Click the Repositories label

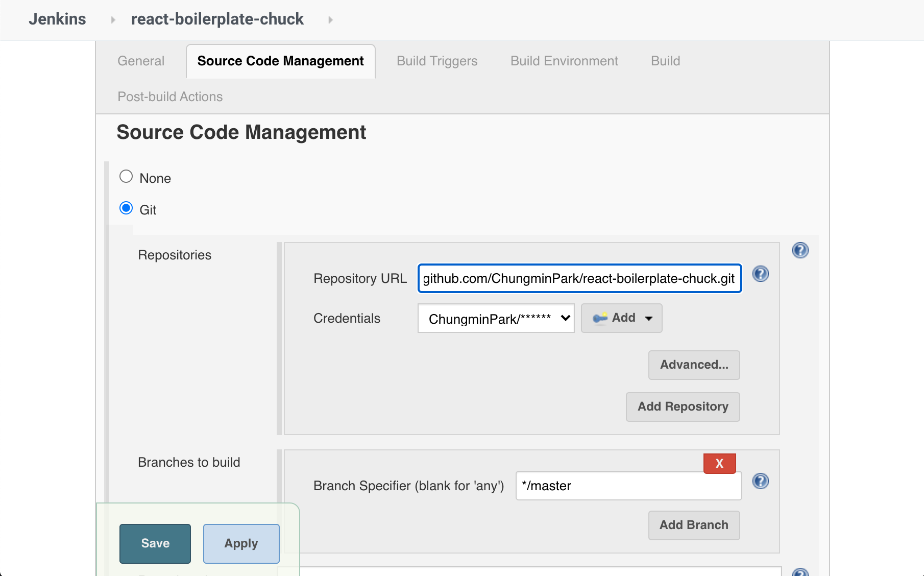pos(175,255)
